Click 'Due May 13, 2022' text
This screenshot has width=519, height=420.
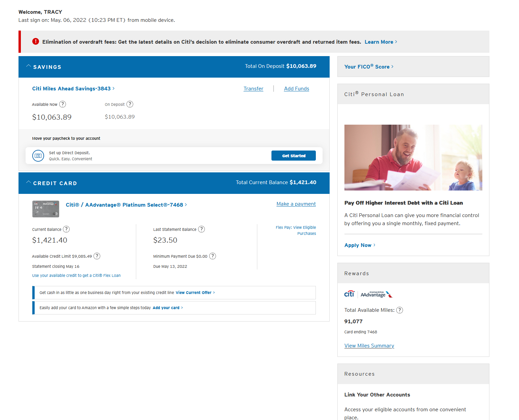170,266
